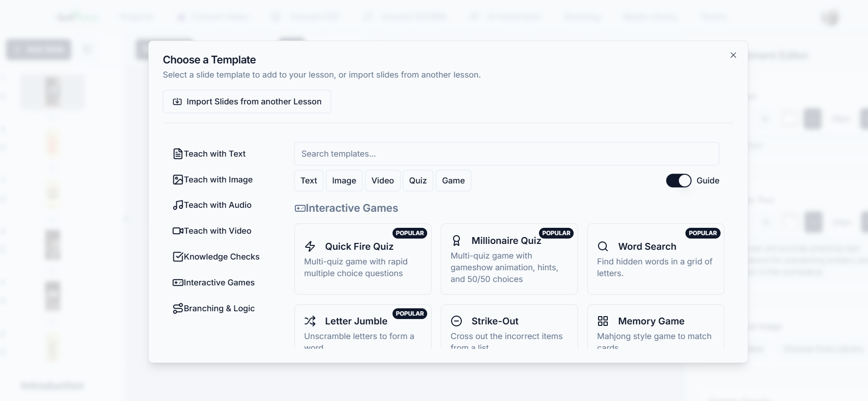The width and height of the screenshot is (868, 401).
Task: Click the award ribbon icon on Millionaire Quiz
Action: pyautogui.click(x=456, y=241)
